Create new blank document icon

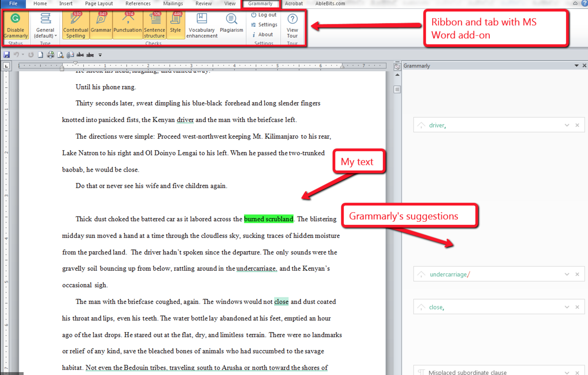[x=40, y=55]
